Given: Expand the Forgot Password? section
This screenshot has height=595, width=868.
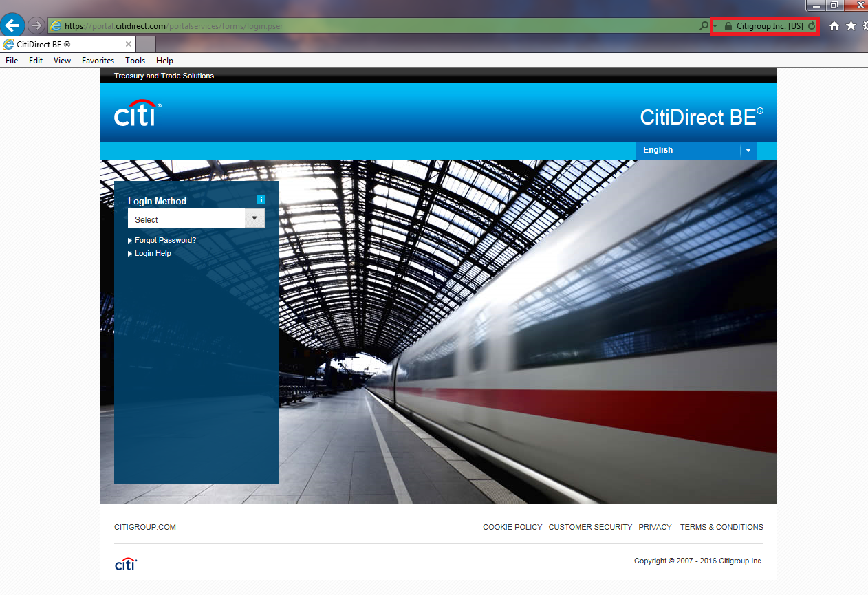Looking at the screenshot, I should pos(165,241).
